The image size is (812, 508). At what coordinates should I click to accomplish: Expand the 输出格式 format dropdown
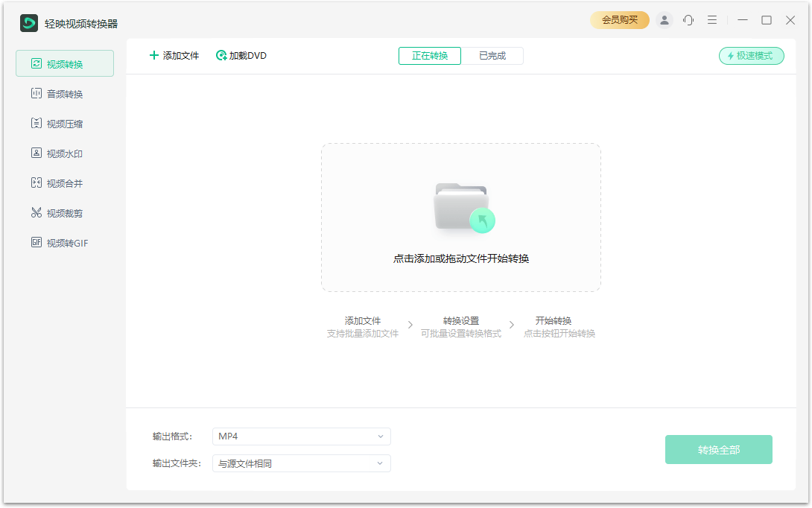click(301, 436)
